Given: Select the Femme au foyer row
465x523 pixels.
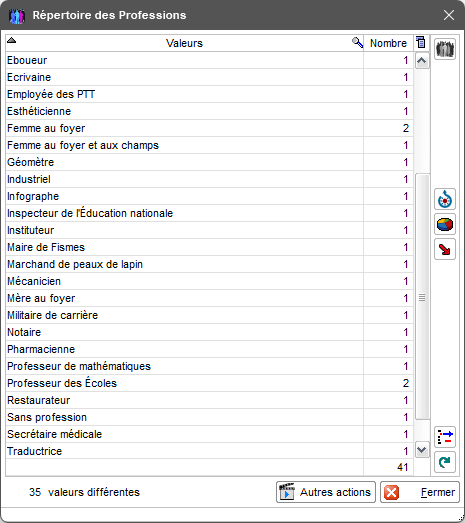Looking at the screenshot, I should click(x=209, y=128).
